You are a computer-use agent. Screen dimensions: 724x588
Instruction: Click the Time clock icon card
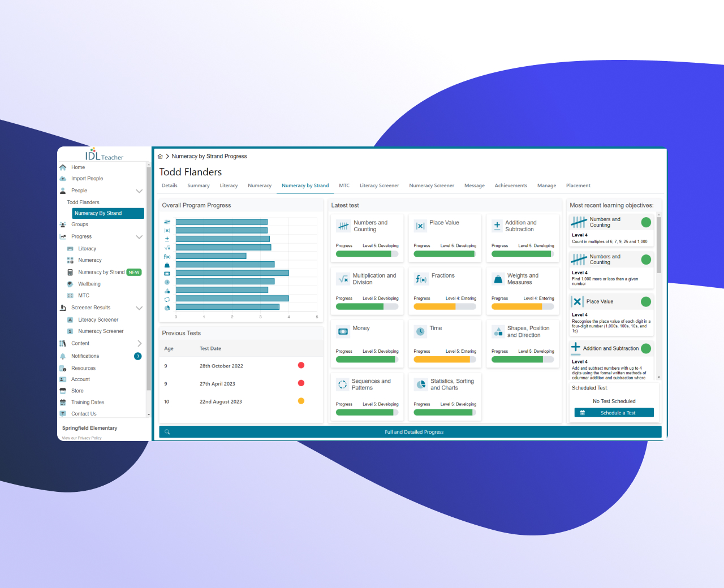click(420, 332)
